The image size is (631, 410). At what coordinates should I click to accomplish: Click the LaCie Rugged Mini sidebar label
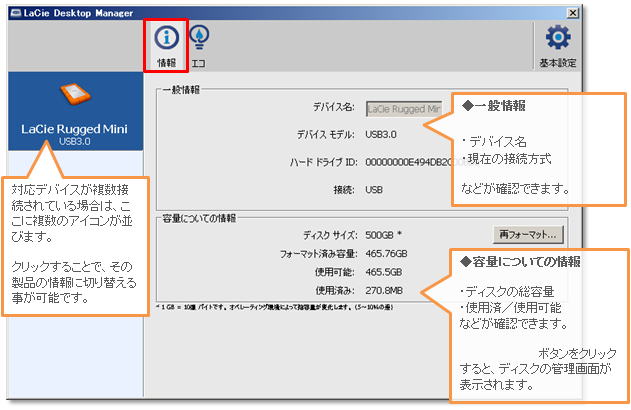click(x=74, y=129)
